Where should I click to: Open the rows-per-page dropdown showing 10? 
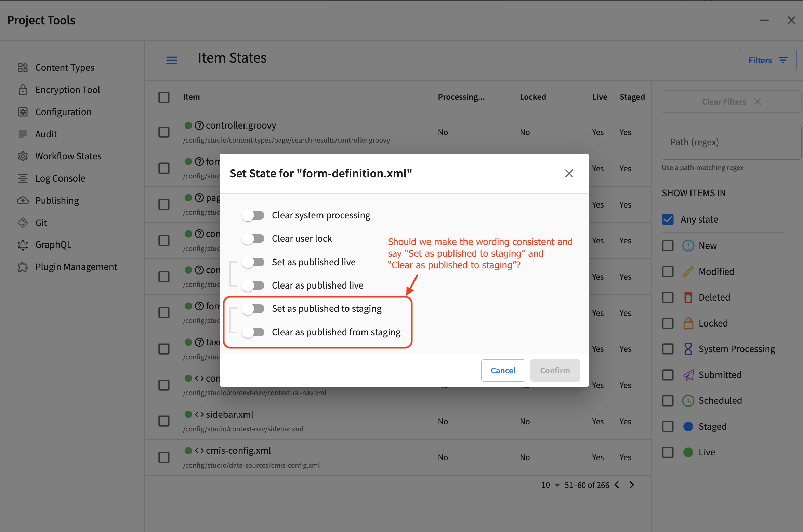tap(549, 485)
